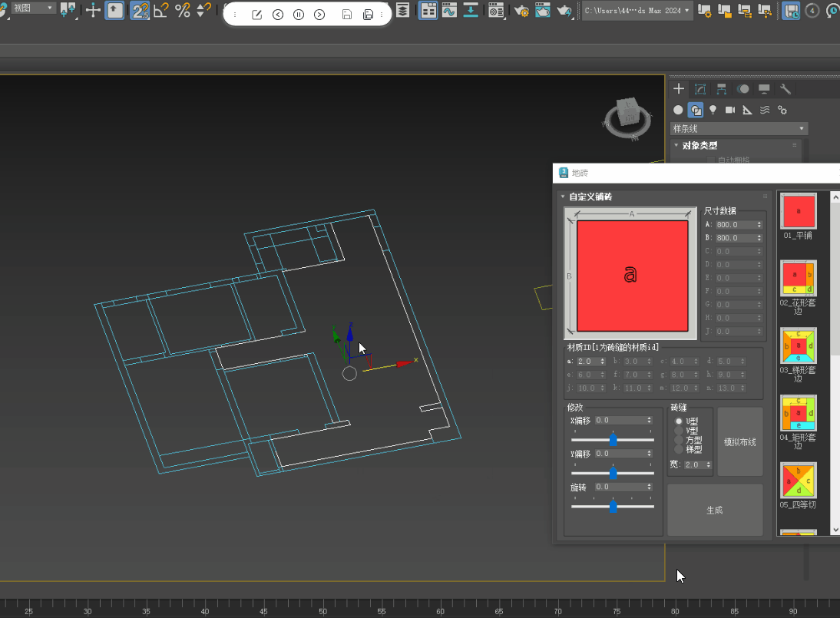Pause recording in the floating bar
Screen dimensions: 840x618
[299, 15]
